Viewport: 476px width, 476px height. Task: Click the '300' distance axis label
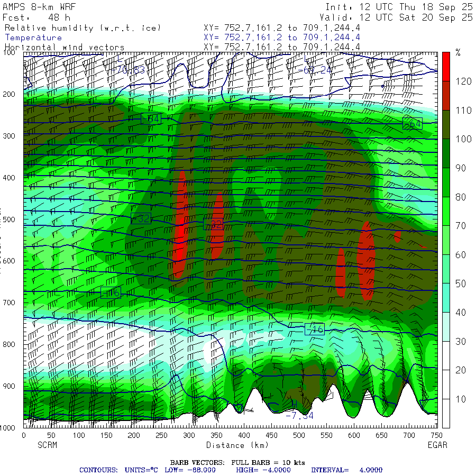point(189,435)
